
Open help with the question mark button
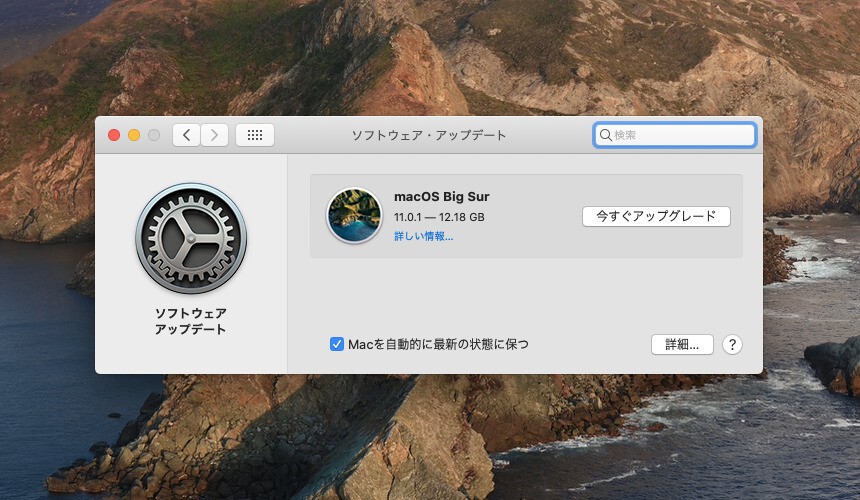pos(732,344)
